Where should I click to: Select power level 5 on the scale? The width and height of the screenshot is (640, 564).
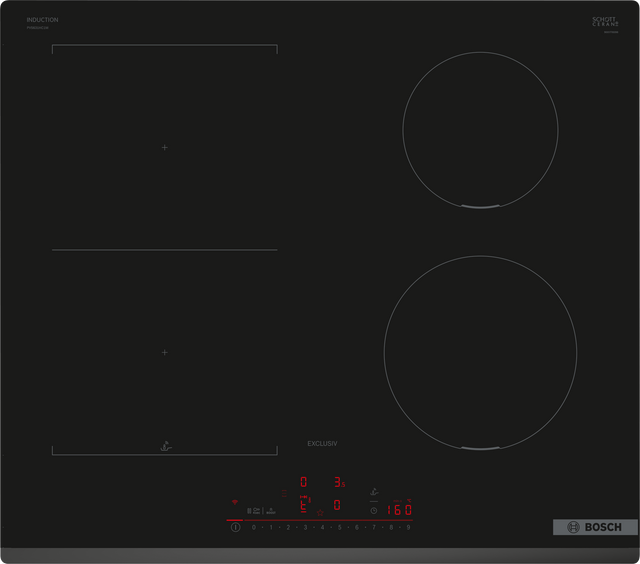(x=339, y=526)
